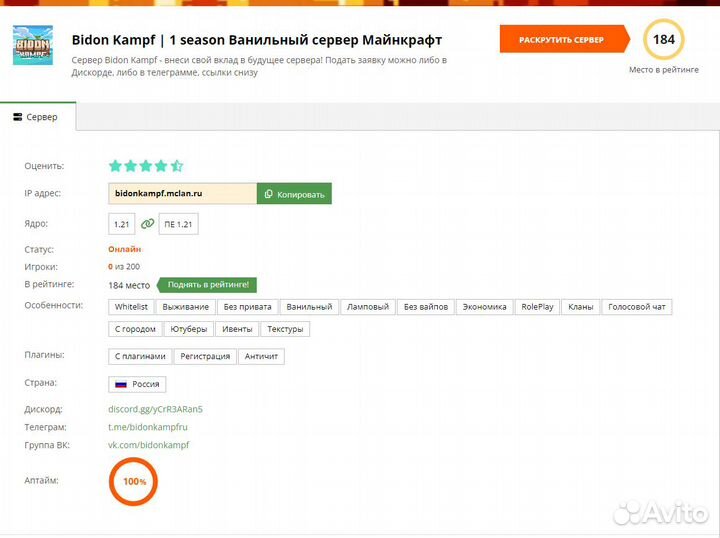Select the С городом feature tag
The image size is (720, 538).
[x=135, y=329]
